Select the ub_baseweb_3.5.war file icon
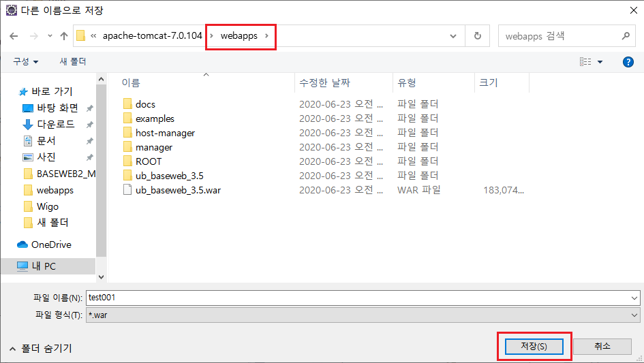 127,189
